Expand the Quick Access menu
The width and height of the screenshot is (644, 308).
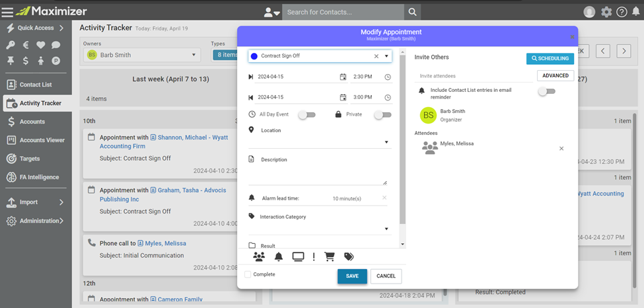pyautogui.click(x=36, y=28)
